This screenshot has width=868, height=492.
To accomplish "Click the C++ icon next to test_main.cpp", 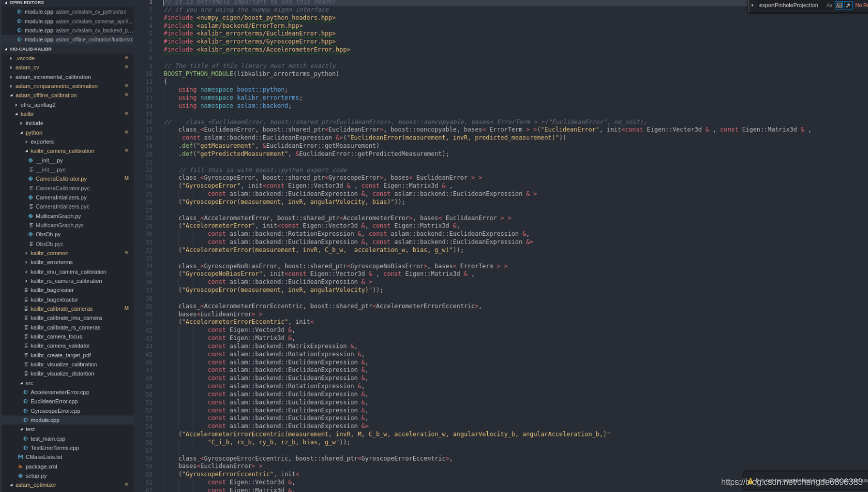I will point(26,439).
